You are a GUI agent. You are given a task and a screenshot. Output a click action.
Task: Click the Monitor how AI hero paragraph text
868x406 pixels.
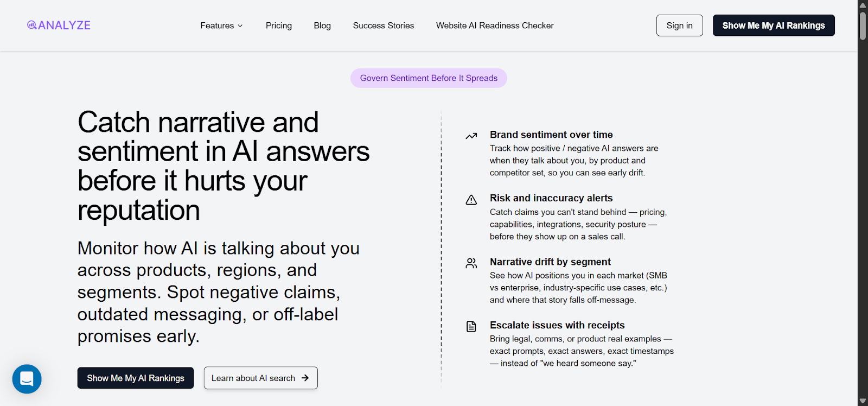(x=219, y=291)
